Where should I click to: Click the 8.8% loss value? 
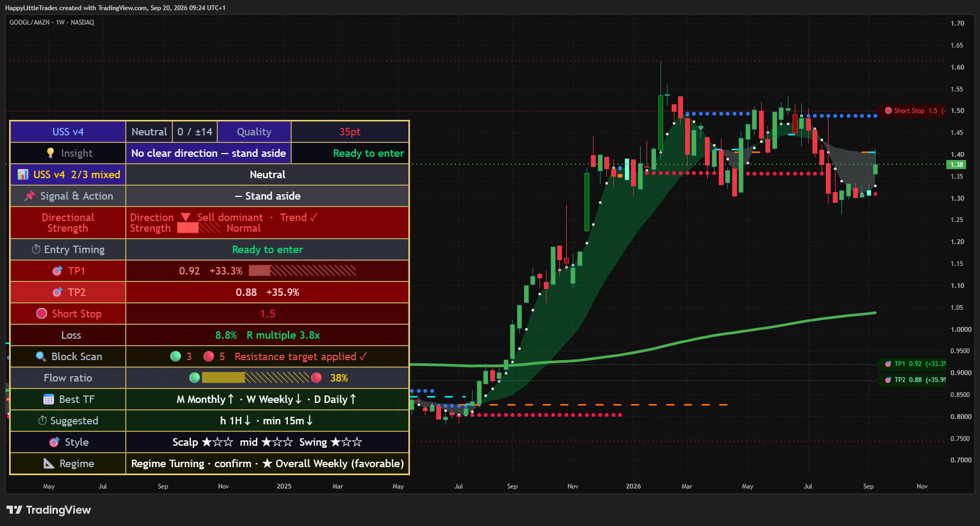[226, 335]
